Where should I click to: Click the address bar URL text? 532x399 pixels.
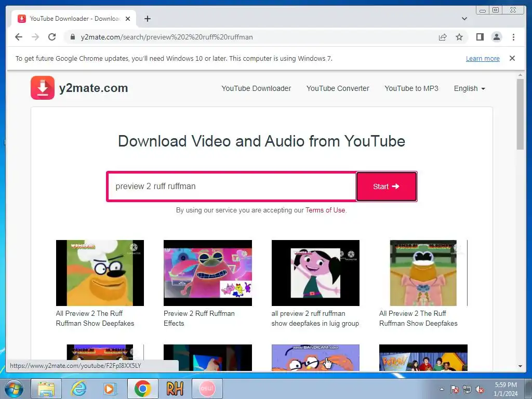[x=167, y=37]
